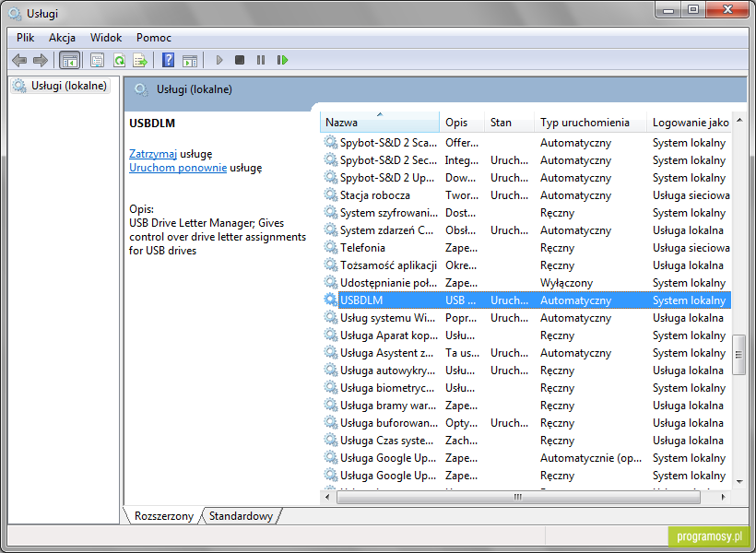756x553 pixels.
Task: Click the gear icon beside System zdarzeń C...
Action: click(330, 230)
